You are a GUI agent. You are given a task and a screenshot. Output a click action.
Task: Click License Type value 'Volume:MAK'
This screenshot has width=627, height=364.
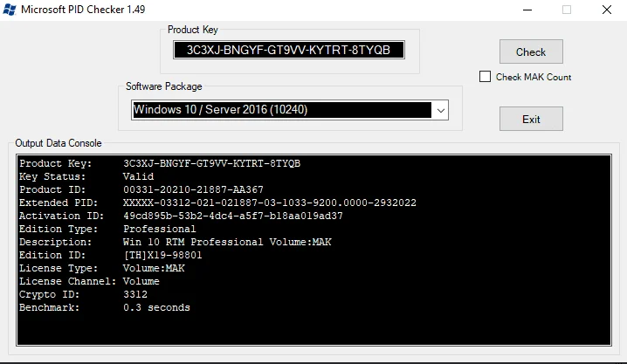click(x=154, y=268)
